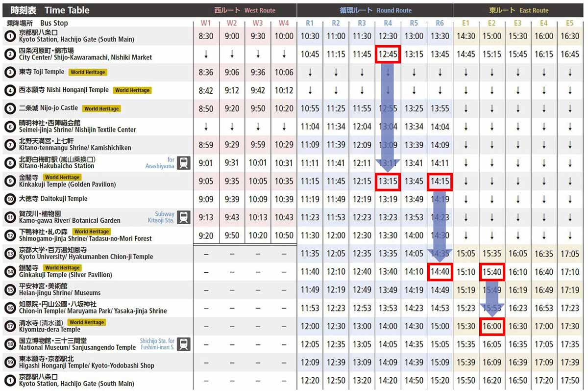Select the 8:36 Toji Temple time
588x391 pixels.
[x=206, y=72]
